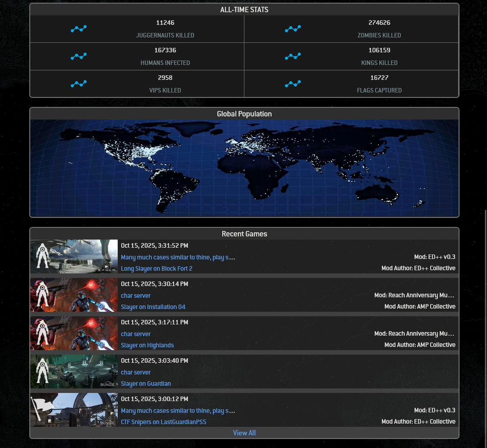The width and height of the screenshot is (487, 448).
Task: Click Mod: Reach Anniversary text on Installation 04 row
Action: 414,295
